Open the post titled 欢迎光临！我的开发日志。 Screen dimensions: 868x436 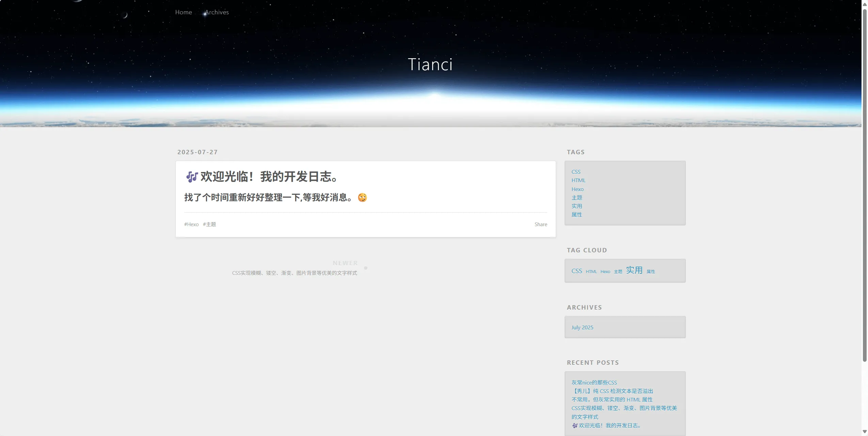click(x=269, y=176)
